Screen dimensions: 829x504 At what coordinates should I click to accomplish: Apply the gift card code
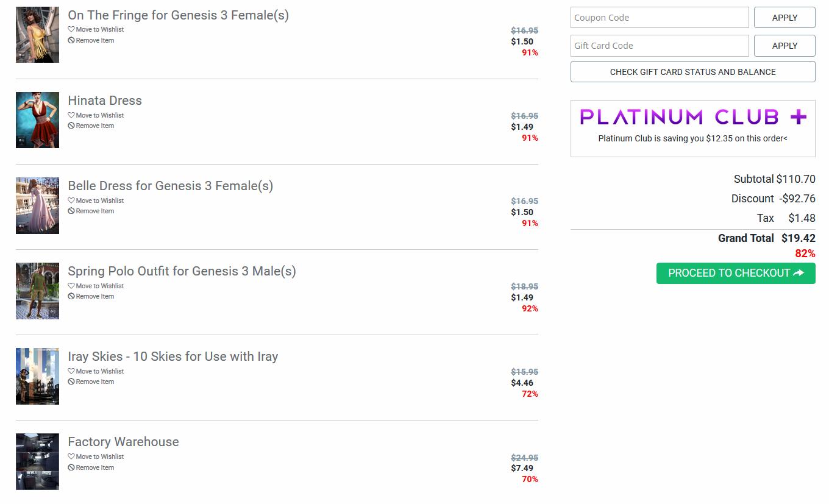click(x=785, y=46)
